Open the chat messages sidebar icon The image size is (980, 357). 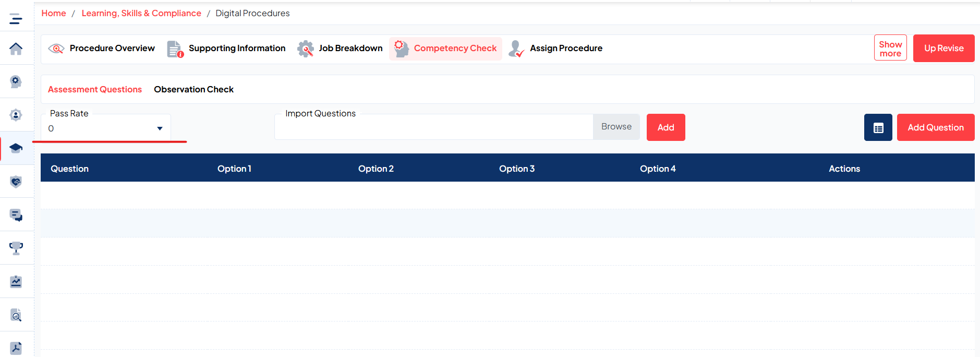click(16, 215)
